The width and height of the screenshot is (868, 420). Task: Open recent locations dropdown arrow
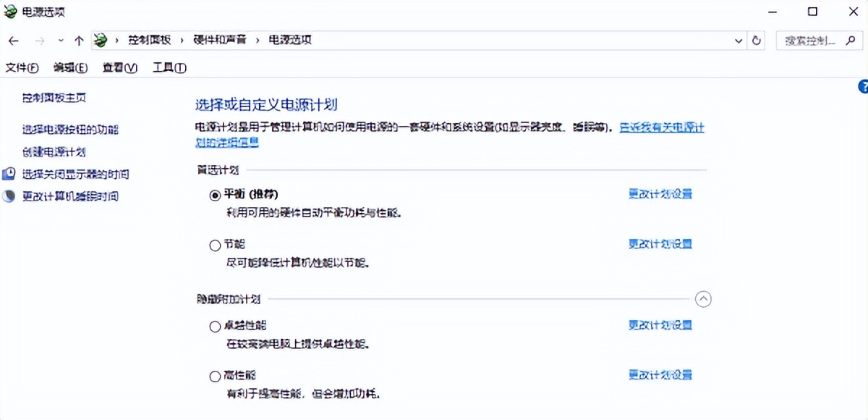[x=61, y=41]
